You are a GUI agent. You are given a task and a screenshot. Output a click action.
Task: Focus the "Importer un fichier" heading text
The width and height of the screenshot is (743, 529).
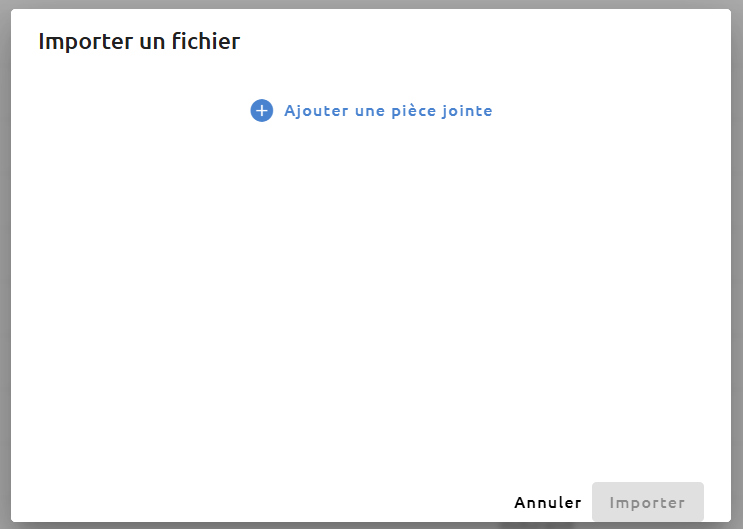click(139, 41)
